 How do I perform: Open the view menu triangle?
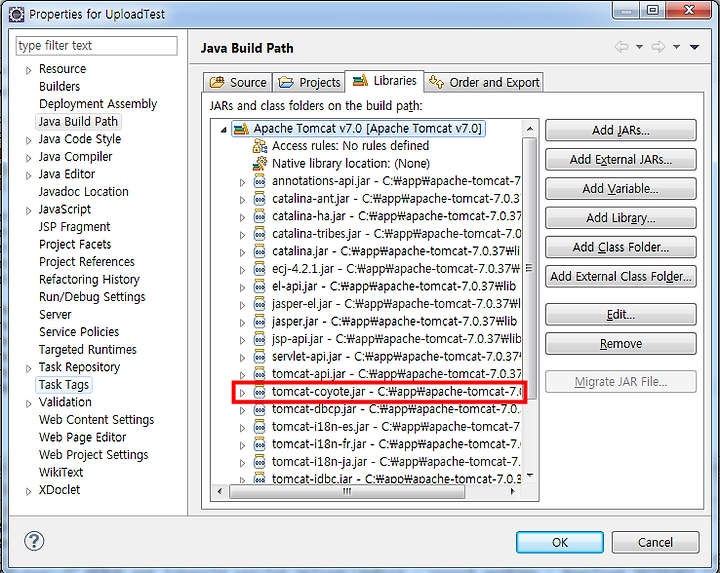694,47
